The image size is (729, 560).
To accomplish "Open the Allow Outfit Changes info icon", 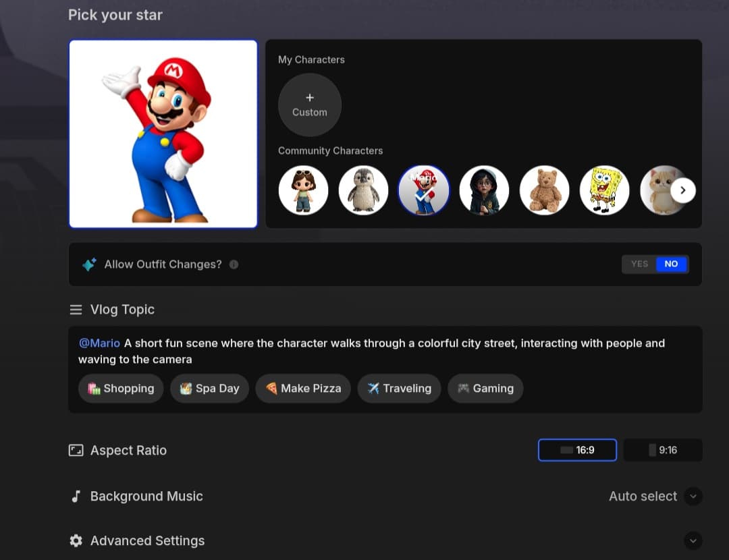I will click(x=234, y=264).
